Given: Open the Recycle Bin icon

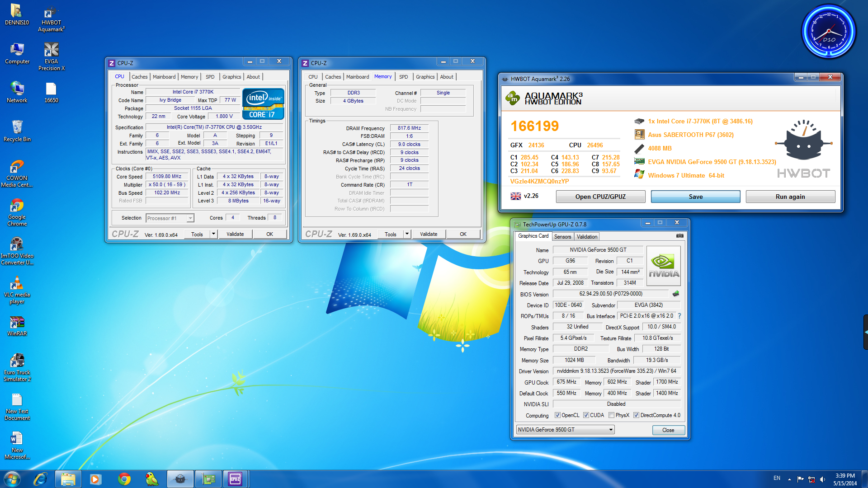Looking at the screenshot, I should [17, 131].
